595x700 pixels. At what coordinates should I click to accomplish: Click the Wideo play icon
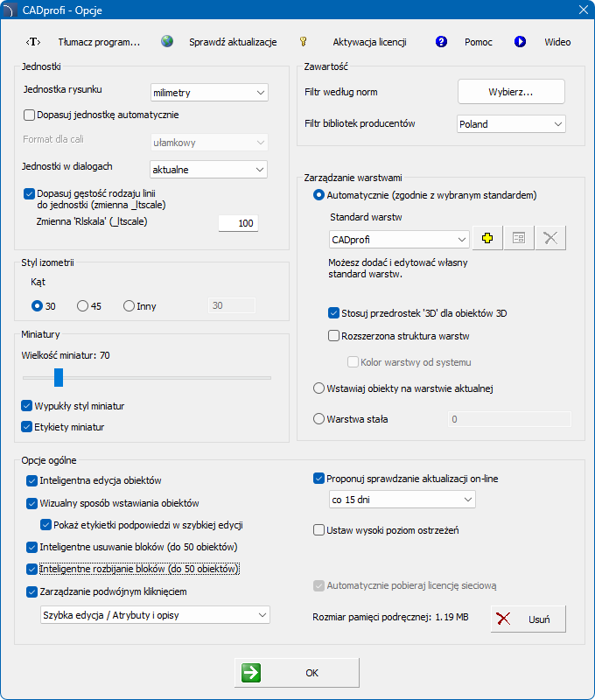pos(520,42)
